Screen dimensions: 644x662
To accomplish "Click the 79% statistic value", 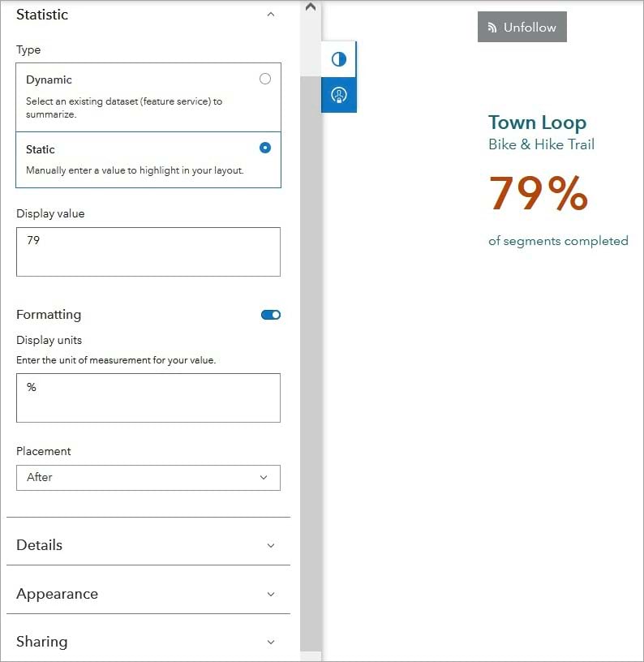I will [538, 193].
